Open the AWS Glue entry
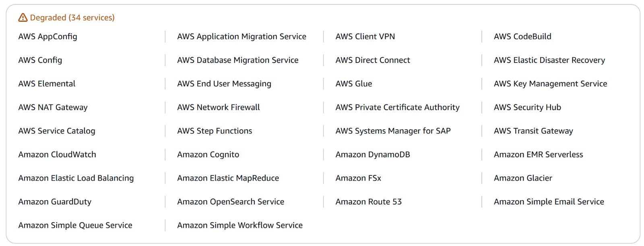644x246 pixels. [354, 84]
